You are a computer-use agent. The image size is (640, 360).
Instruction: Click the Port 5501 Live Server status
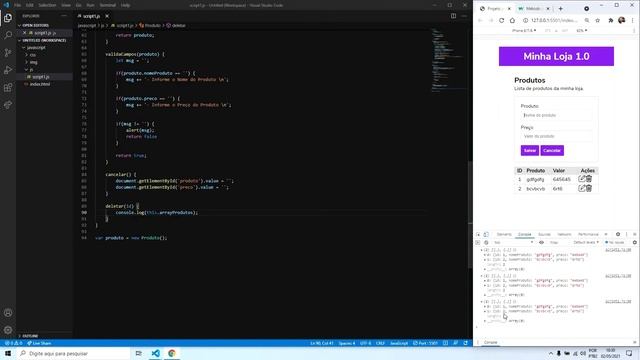pos(425,343)
